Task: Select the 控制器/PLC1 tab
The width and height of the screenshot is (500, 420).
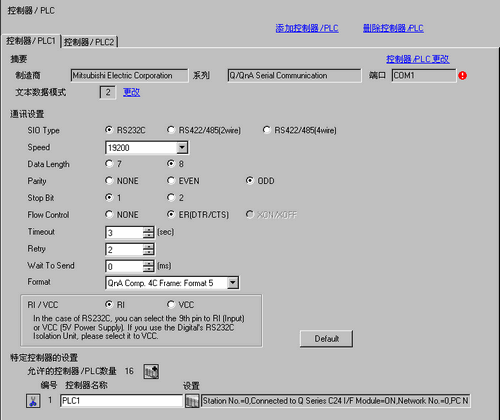Action: coord(31,41)
